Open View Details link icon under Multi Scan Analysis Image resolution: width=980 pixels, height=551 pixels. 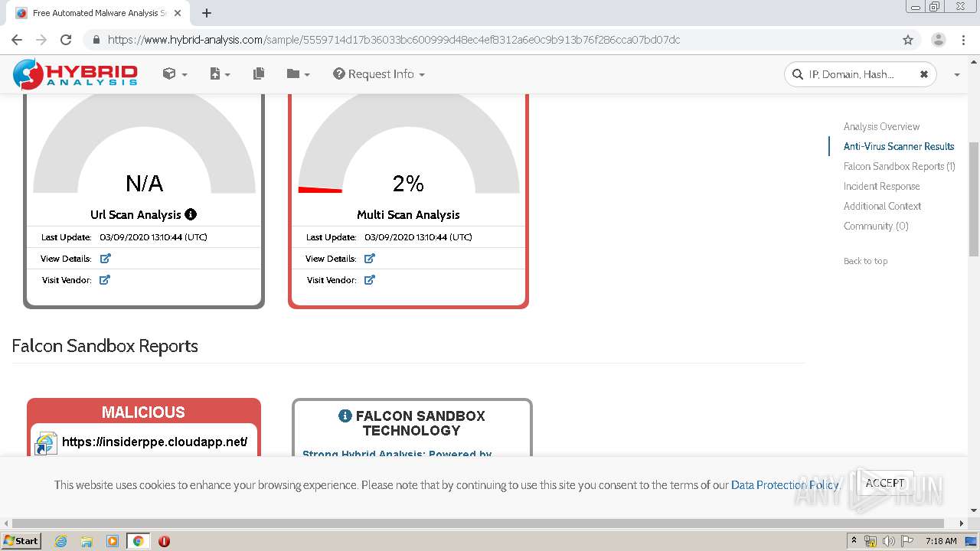click(x=370, y=259)
